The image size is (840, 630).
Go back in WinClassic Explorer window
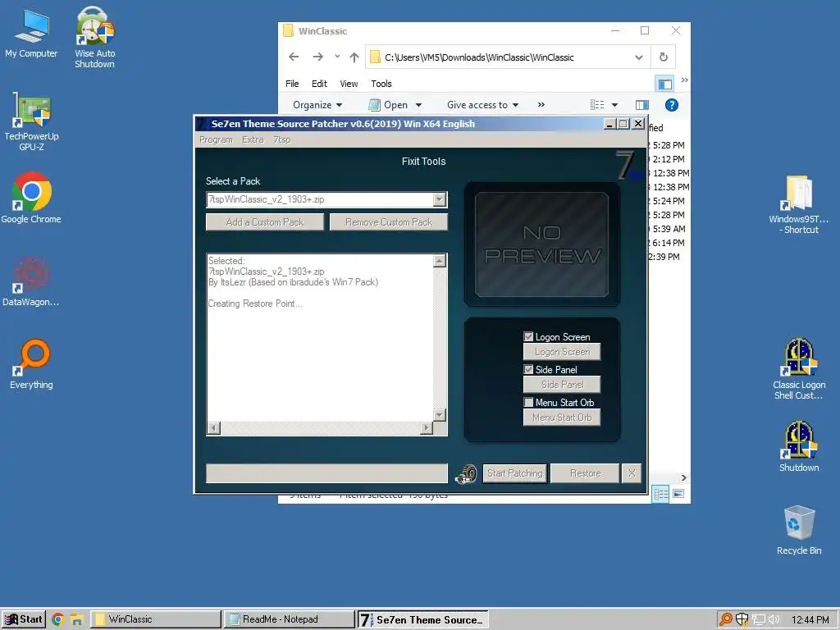coord(293,57)
